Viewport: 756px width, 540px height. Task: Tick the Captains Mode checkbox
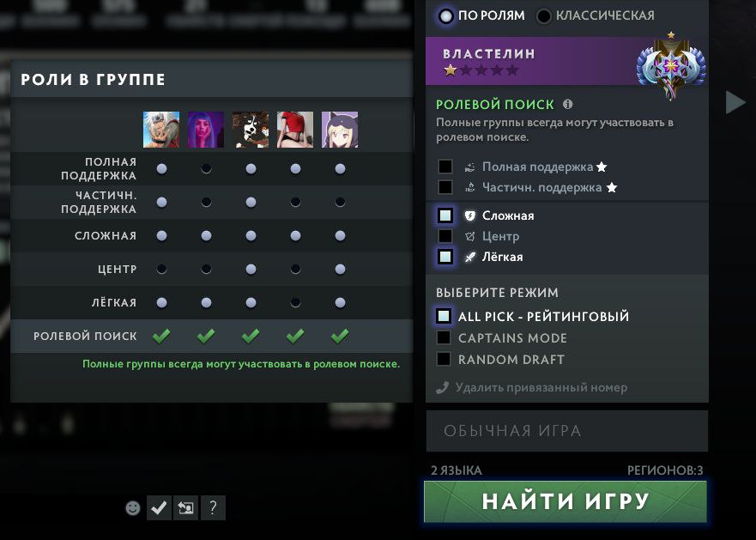444,337
